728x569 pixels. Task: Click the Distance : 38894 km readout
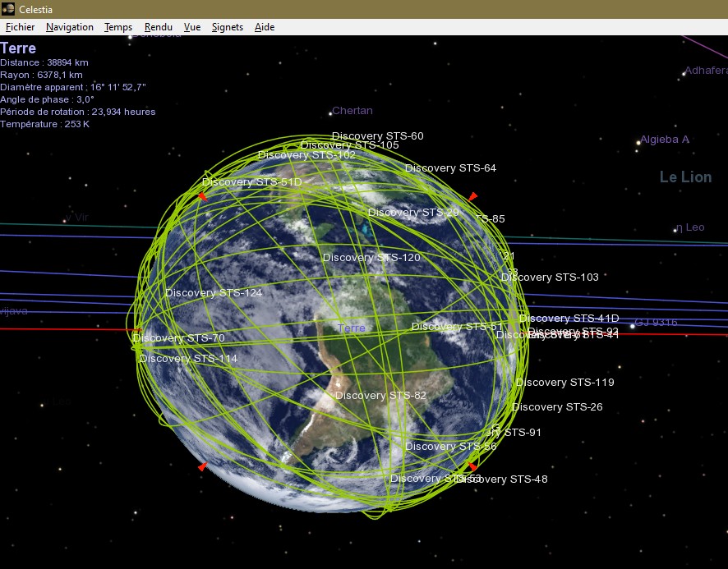click(44, 62)
